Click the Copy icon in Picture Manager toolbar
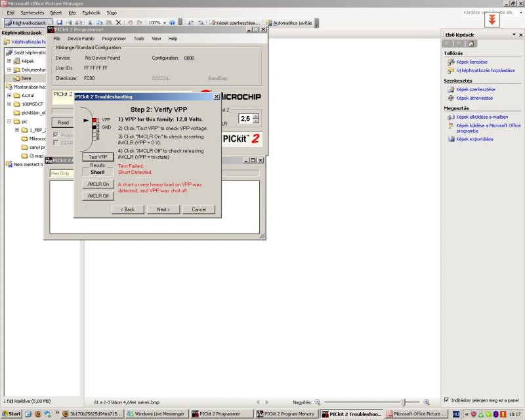Screen dimensions: 525x420 click(x=100, y=23)
